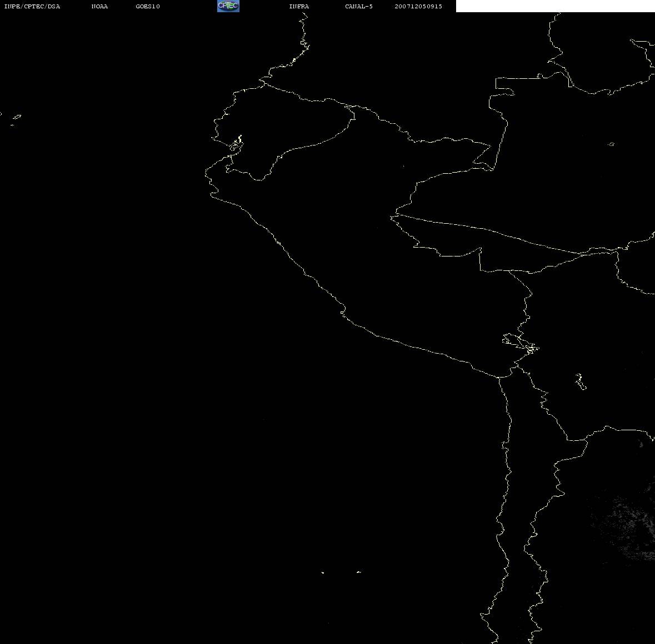
Task: Click the INPE/CPTEC/DSA header label
Action: (32, 7)
